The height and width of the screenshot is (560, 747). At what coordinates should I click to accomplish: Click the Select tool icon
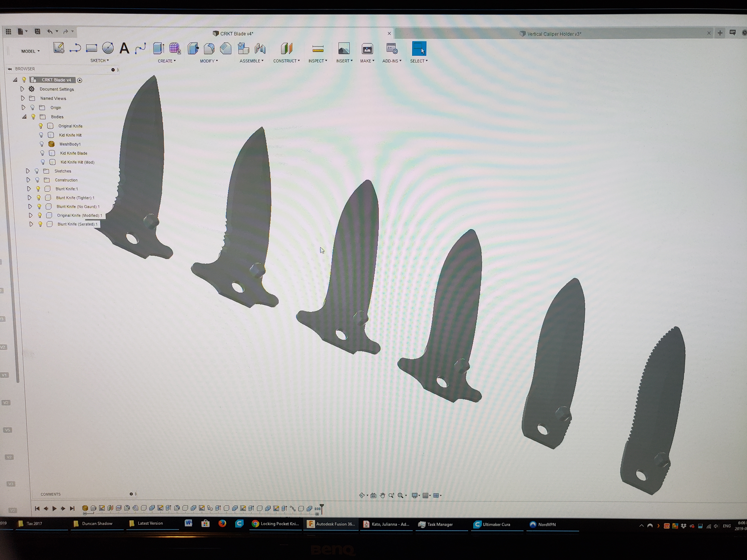click(x=419, y=49)
